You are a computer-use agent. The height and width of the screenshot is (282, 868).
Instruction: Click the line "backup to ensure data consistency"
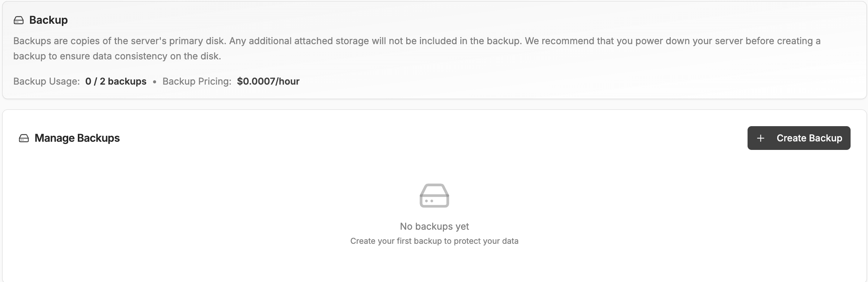coord(117,56)
